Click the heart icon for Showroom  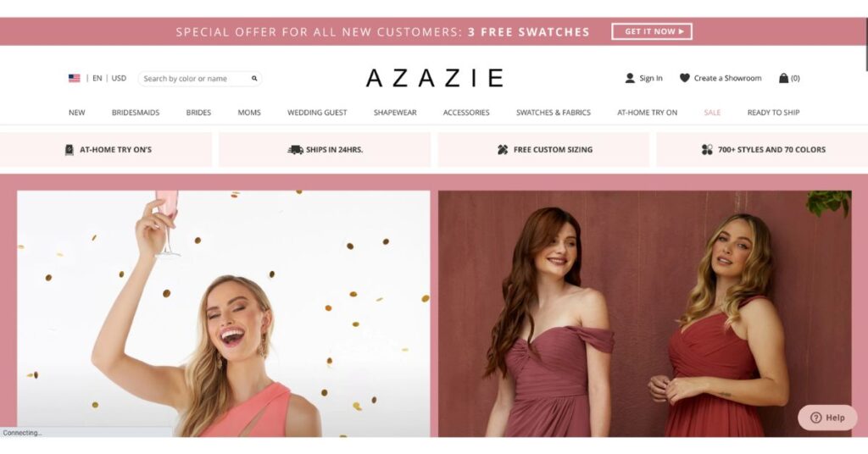[x=685, y=78]
